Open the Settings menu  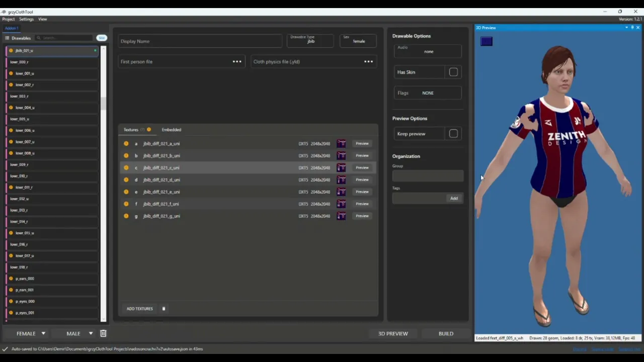tap(26, 20)
